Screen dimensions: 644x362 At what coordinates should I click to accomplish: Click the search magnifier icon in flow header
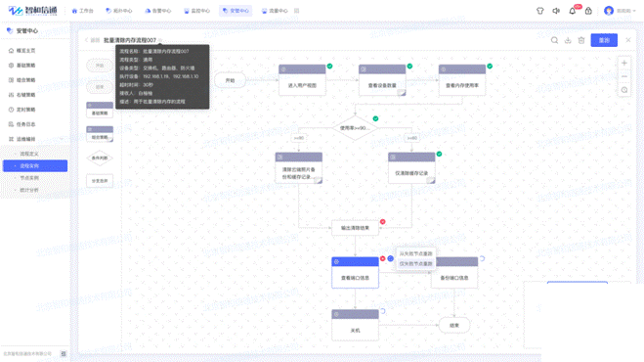[554, 40]
